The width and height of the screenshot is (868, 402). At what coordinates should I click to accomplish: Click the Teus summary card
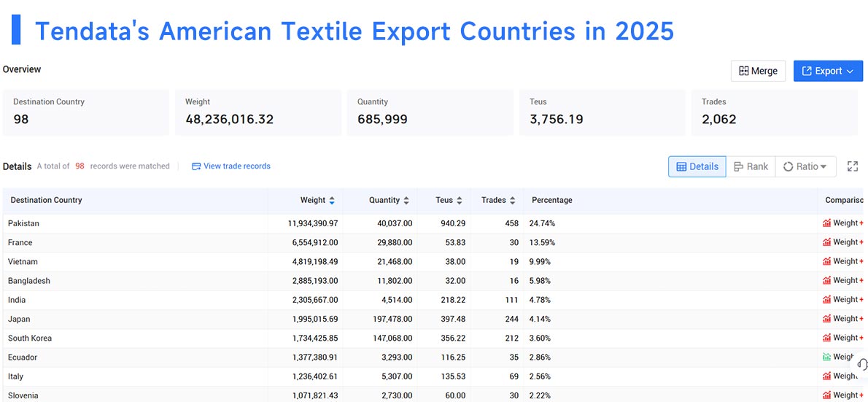click(602, 112)
